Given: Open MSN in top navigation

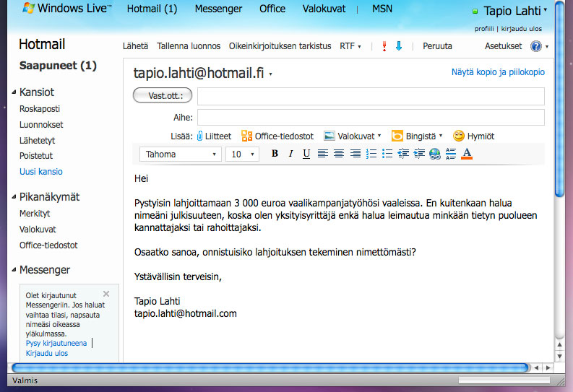Looking at the screenshot, I should tap(382, 9).
